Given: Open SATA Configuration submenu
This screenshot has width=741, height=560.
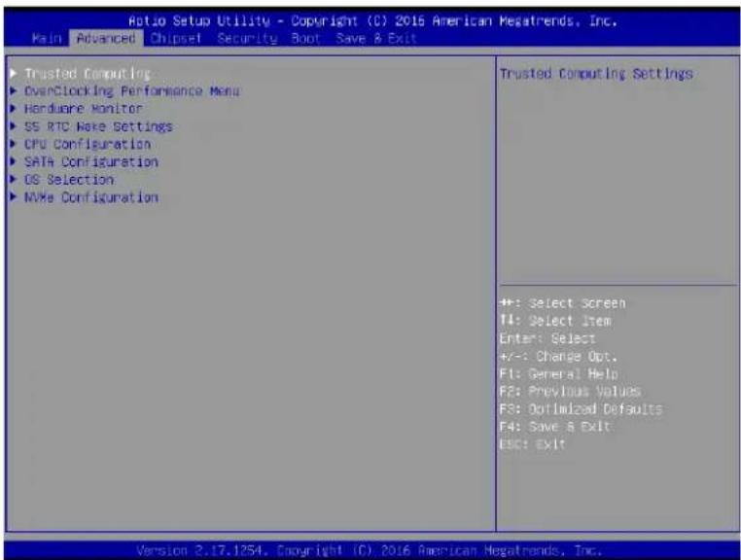Looking at the screenshot, I should 91,162.
